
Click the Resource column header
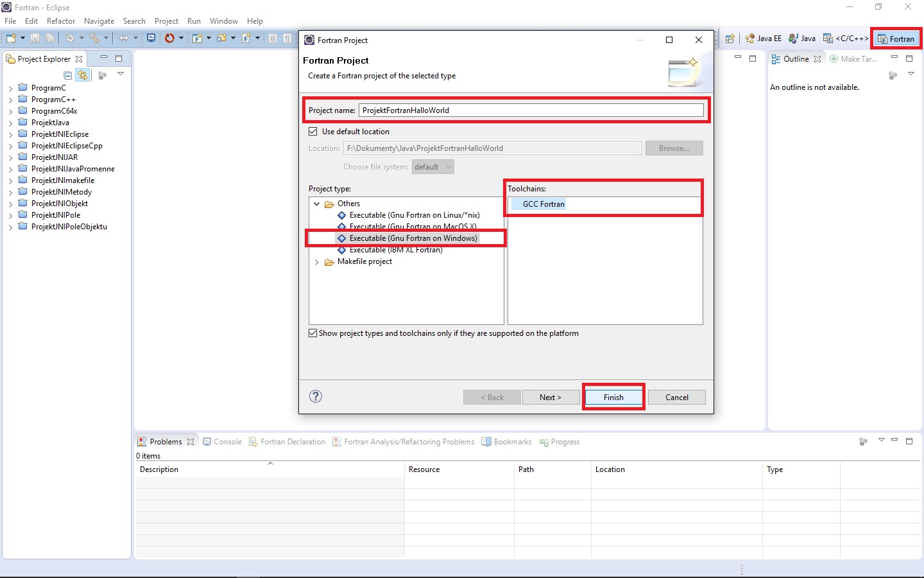459,469
